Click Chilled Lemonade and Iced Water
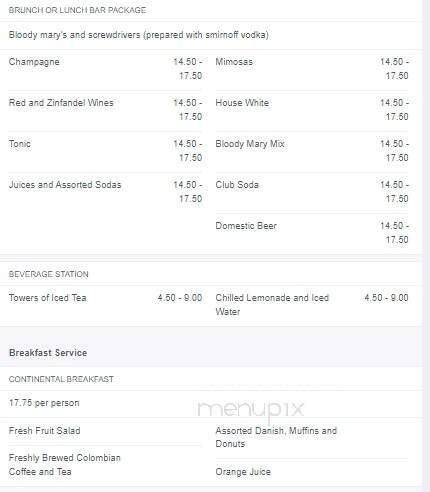 point(272,304)
